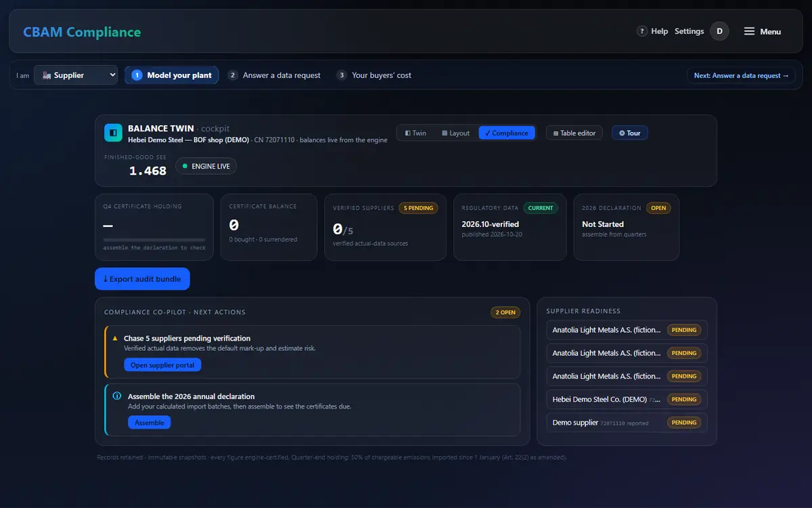Switch to the Twin view
Screen dimensions: 812x508
click(x=415, y=133)
